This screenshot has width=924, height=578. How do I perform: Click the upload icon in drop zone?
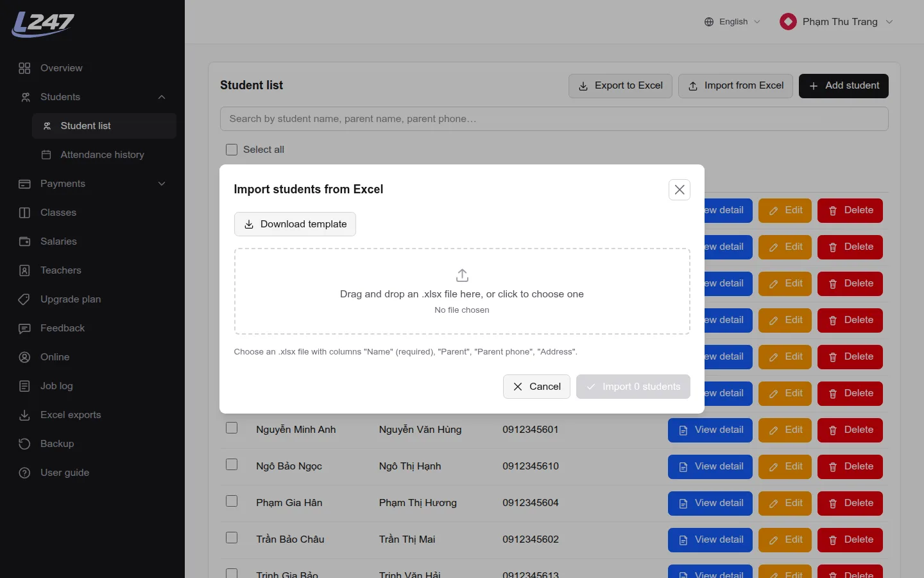point(462,276)
